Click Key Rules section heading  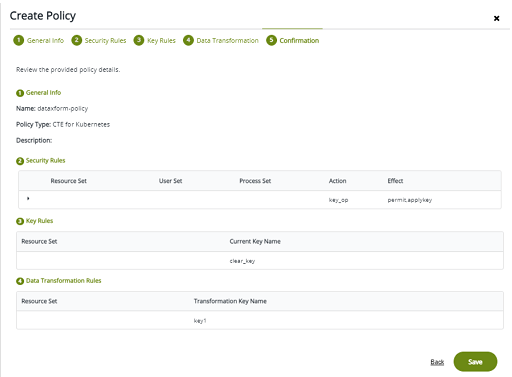tap(39, 221)
